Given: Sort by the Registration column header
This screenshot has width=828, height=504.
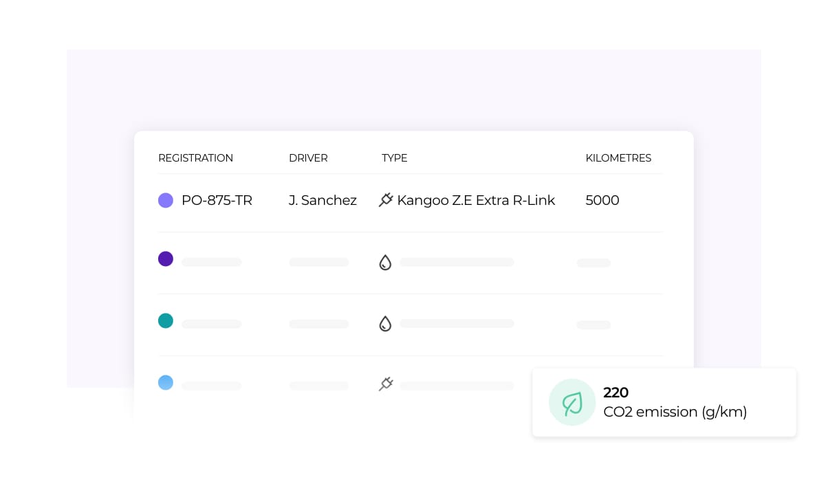Looking at the screenshot, I should point(195,158).
